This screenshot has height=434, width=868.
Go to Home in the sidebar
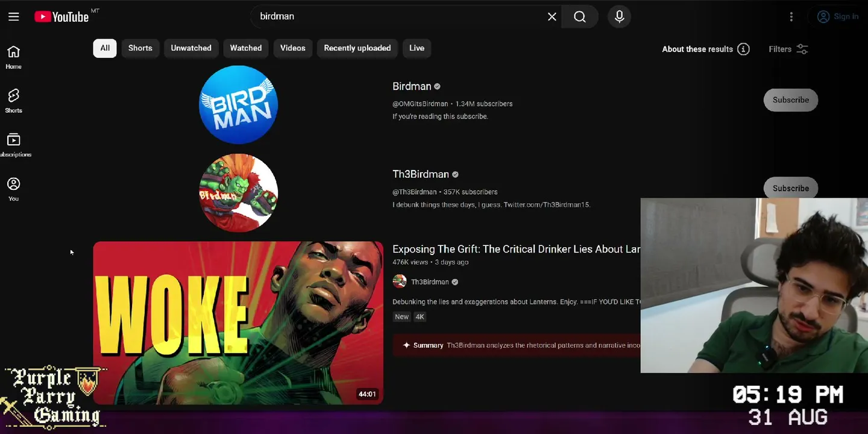click(x=13, y=57)
